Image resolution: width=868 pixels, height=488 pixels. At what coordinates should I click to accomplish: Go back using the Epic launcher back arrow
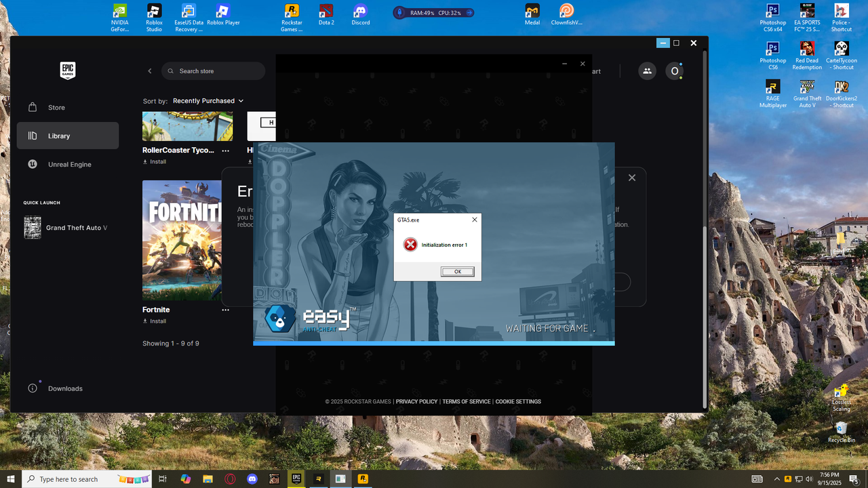(x=150, y=71)
